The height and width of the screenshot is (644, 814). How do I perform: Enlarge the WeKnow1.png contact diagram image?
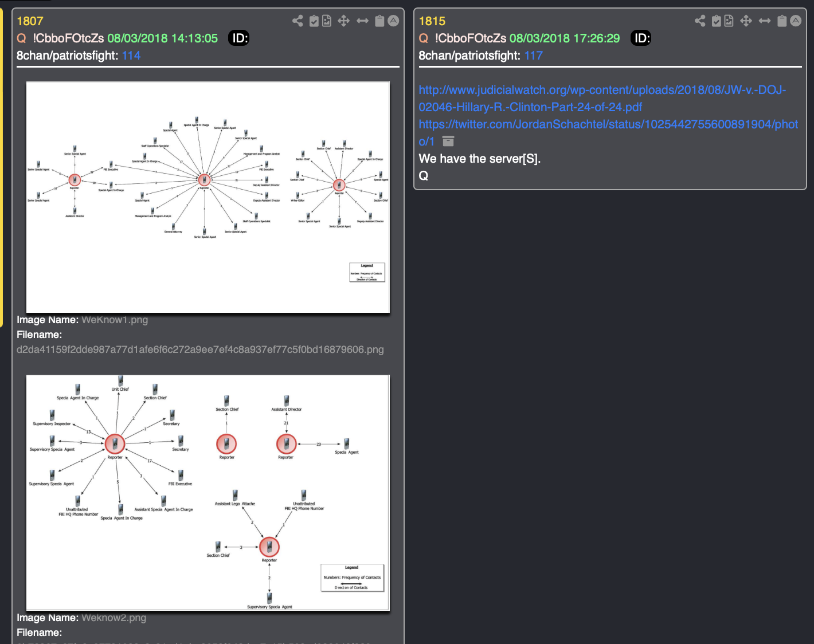tap(208, 197)
